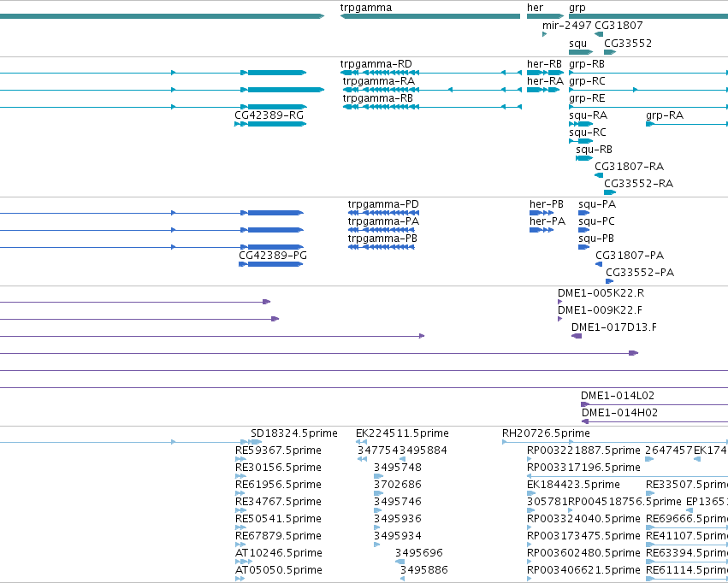Open the squ-RA transcript
The width and height of the screenshot is (728, 583).
[x=581, y=124]
